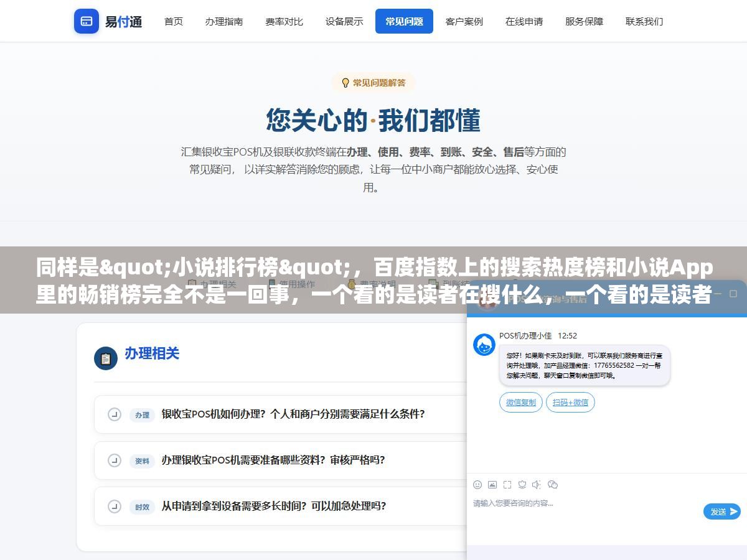This screenshot has height=560, width=747.
Task: Select the highlighted 常见问题 nav tab
Action: point(404,21)
